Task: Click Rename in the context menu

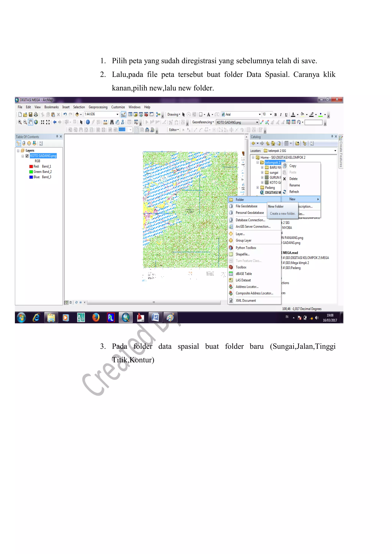Action: (x=295, y=185)
